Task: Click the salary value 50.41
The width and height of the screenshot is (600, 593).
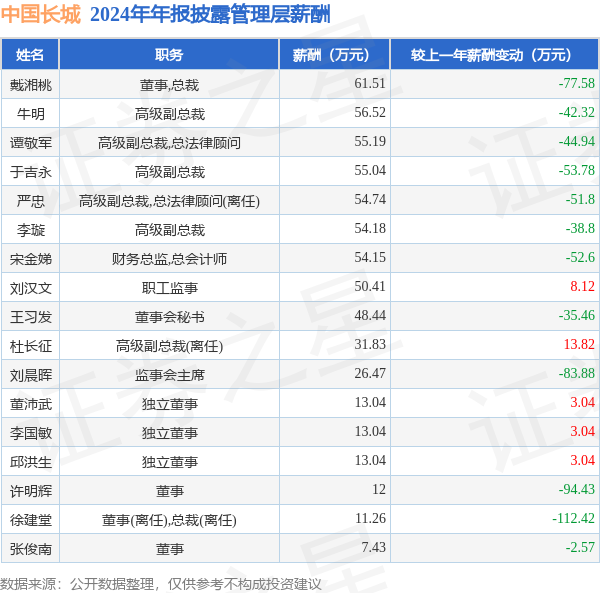Action: (x=370, y=287)
